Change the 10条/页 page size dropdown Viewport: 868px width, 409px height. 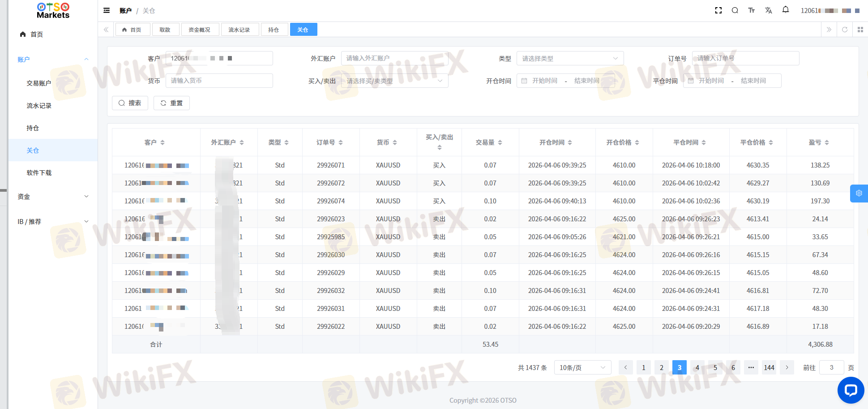coord(582,367)
